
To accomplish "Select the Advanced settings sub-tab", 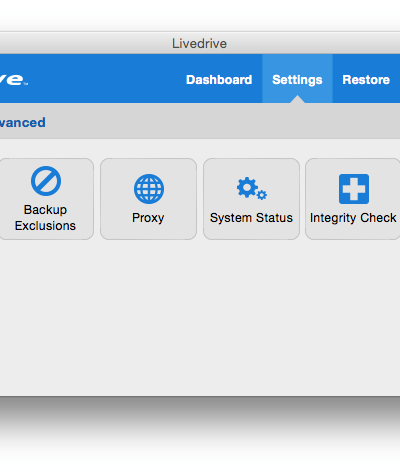I will pos(22,123).
